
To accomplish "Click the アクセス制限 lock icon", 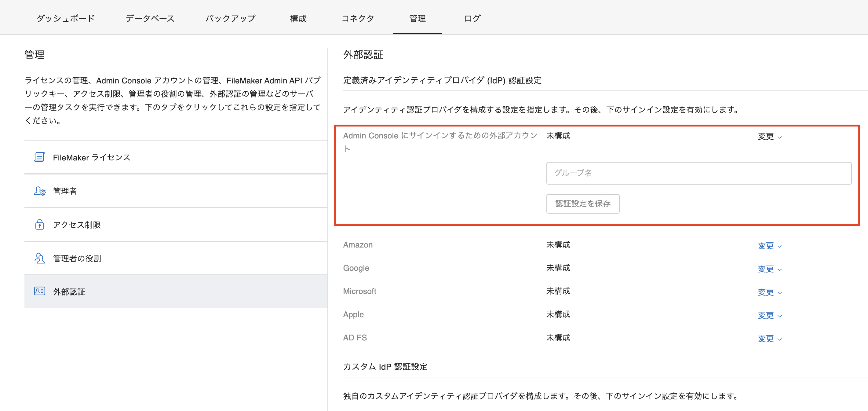I will pos(39,225).
